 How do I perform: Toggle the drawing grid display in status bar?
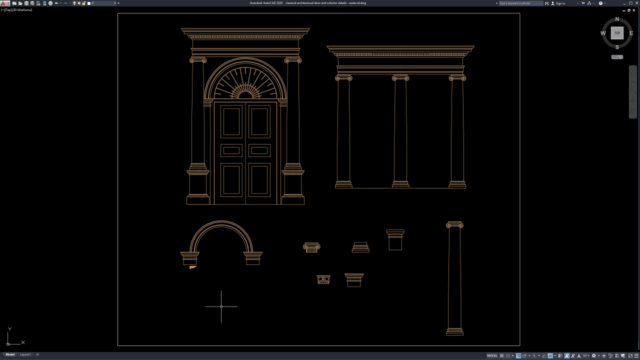[x=502, y=356]
